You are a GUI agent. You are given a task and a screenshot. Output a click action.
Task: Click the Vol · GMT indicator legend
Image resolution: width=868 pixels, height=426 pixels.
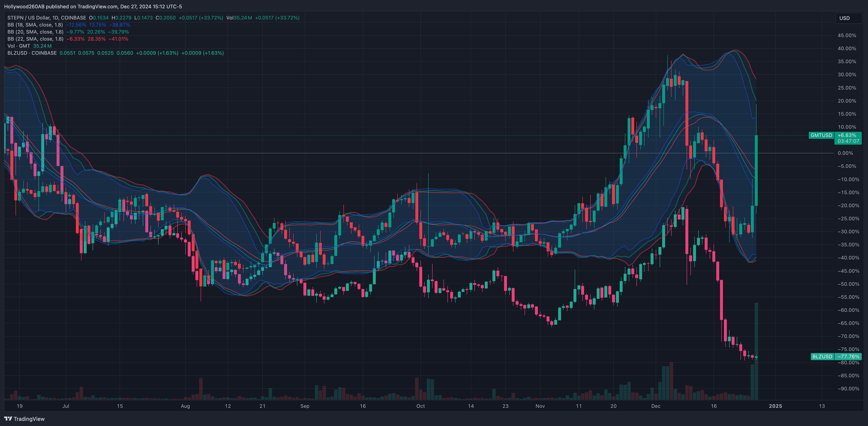(x=19, y=46)
